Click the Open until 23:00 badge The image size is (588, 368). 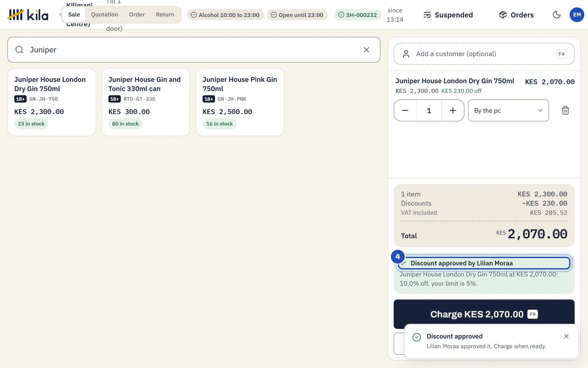pyautogui.click(x=297, y=15)
